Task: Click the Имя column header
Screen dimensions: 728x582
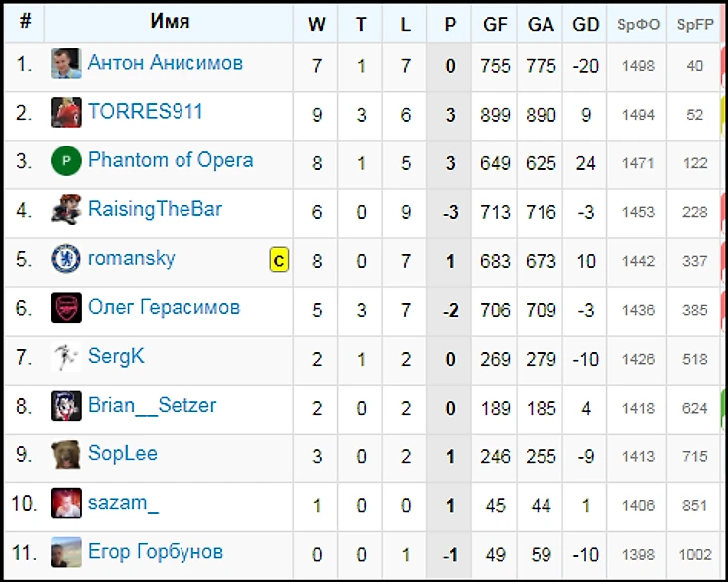Action: click(x=170, y=22)
